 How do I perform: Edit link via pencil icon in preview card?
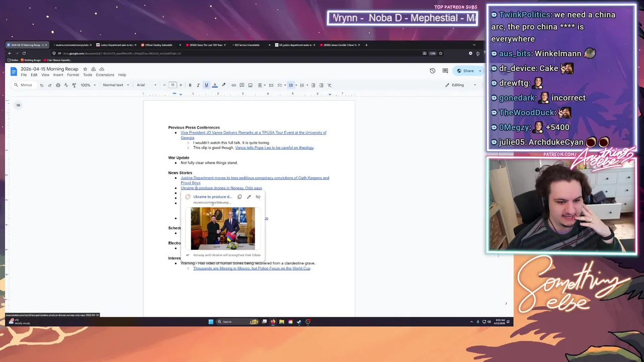click(249, 197)
